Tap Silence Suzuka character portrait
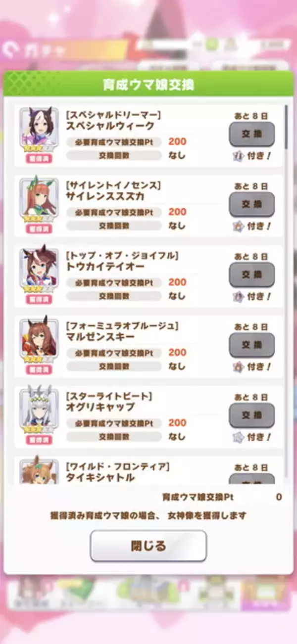Screen dimensions: 297x644 point(39,199)
